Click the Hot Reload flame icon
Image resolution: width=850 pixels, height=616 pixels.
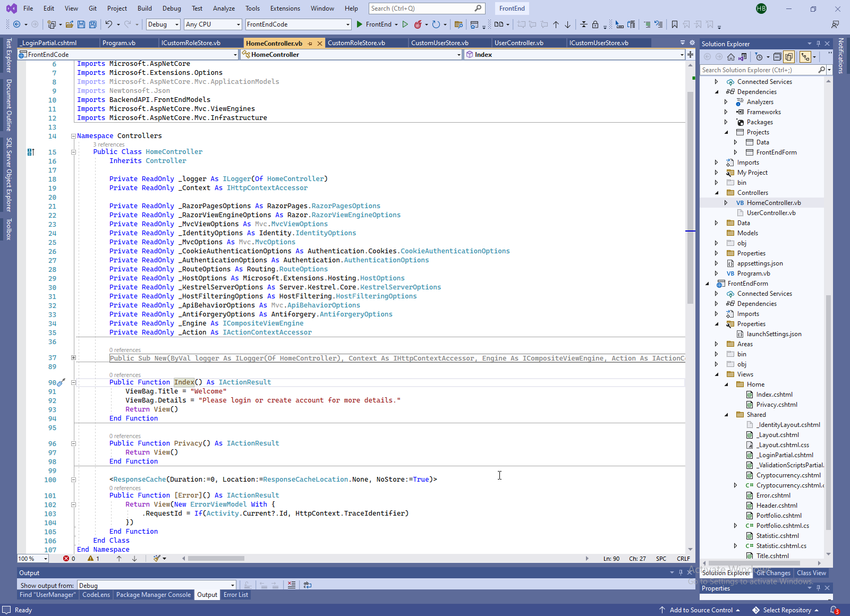[418, 24]
